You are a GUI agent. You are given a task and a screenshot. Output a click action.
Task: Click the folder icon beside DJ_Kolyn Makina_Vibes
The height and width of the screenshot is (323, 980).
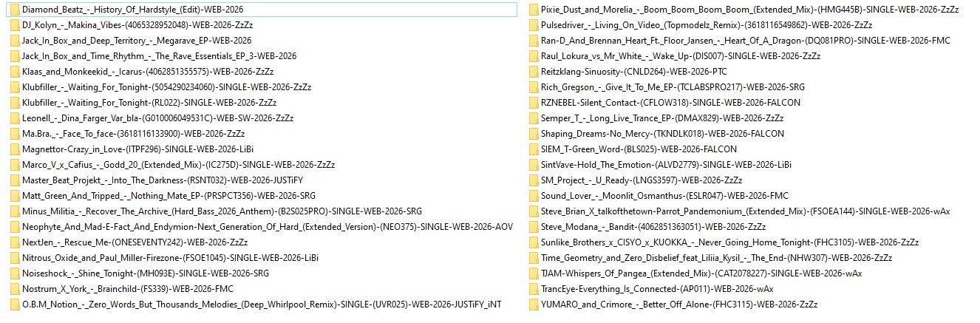15,25
